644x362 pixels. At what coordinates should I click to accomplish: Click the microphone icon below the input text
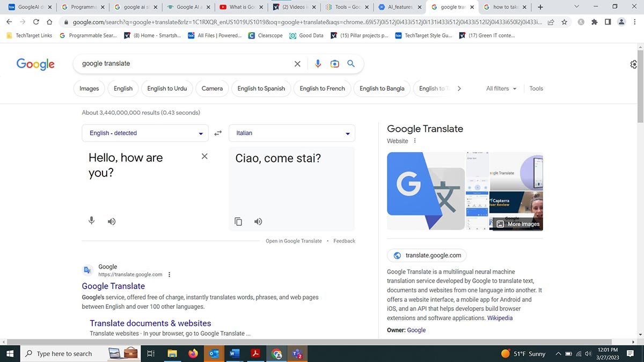click(91, 220)
